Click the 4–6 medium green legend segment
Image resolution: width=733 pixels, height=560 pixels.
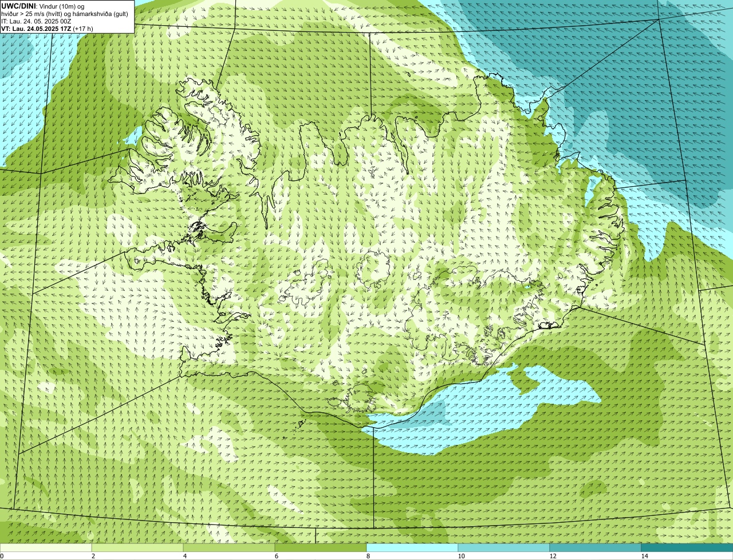229,547
